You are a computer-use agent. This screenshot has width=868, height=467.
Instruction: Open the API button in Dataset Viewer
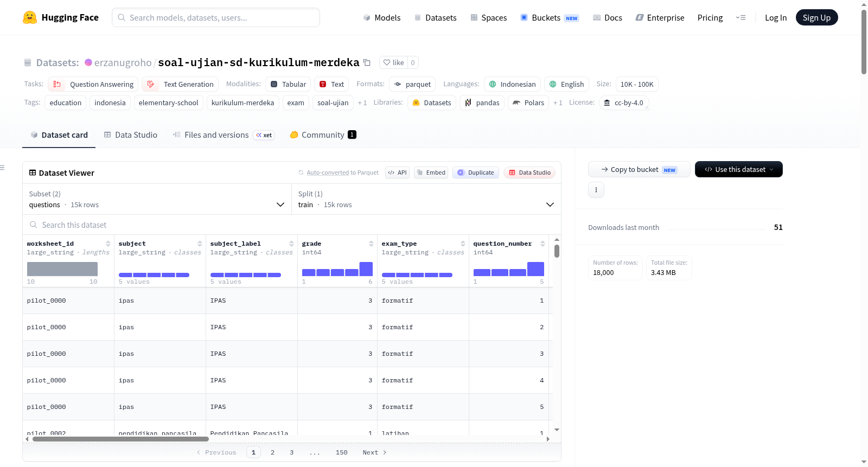click(x=397, y=172)
